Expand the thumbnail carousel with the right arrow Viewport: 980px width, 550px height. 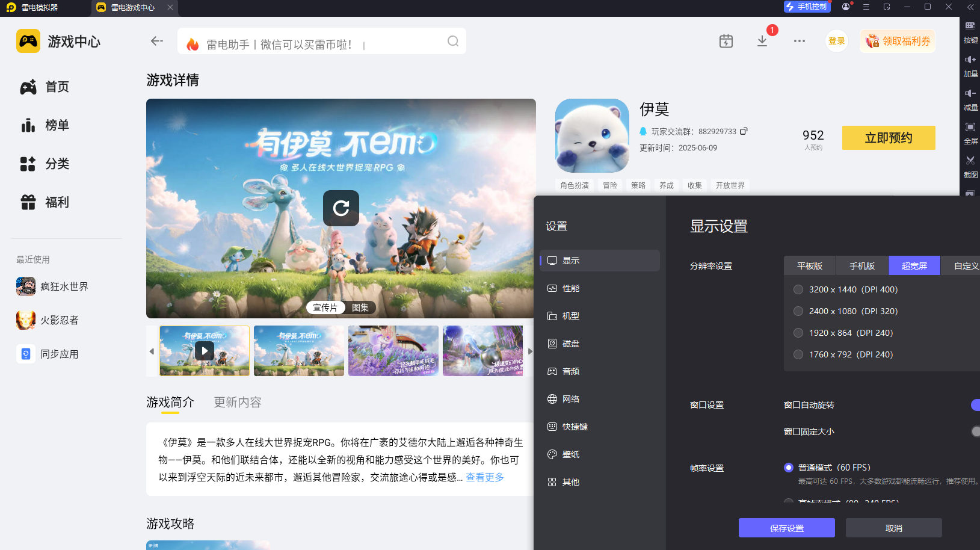530,351
